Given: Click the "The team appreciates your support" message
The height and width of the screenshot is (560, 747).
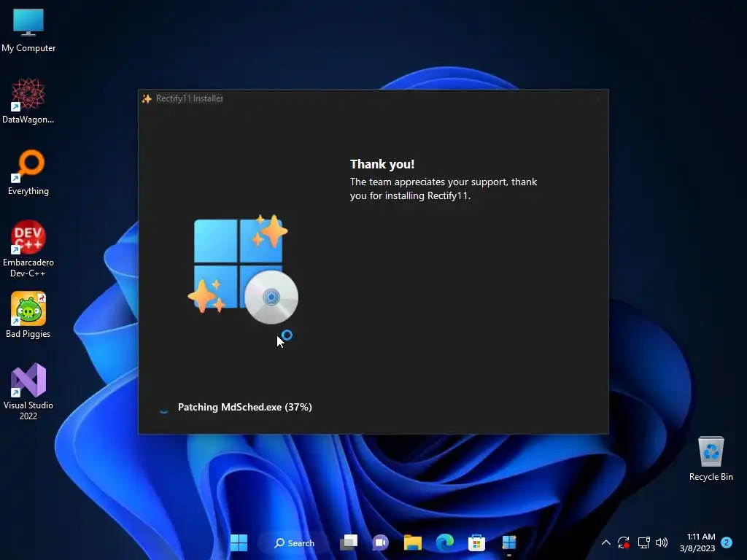Looking at the screenshot, I should [x=444, y=189].
